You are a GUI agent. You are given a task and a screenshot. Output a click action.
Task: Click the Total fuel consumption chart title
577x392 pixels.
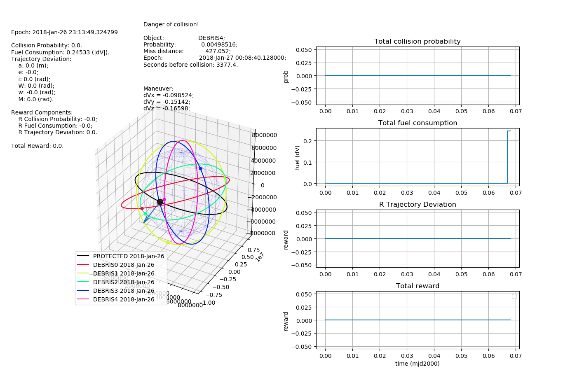pos(418,123)
